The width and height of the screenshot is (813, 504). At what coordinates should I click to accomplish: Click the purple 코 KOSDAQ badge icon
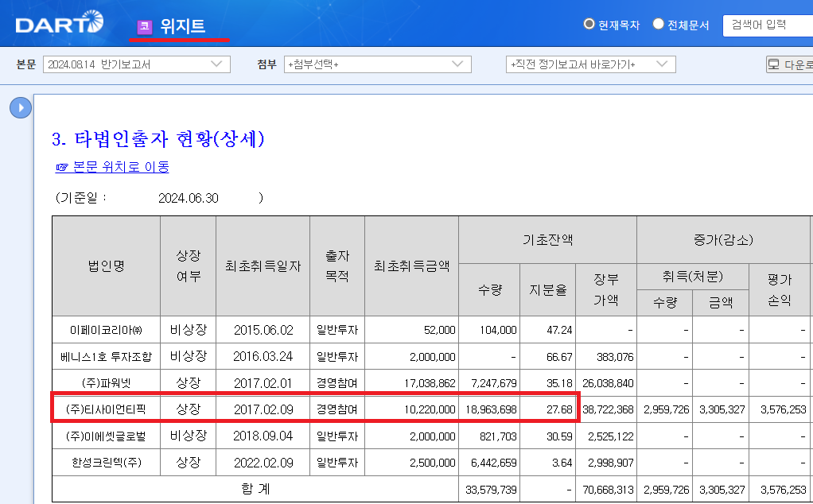[145, 27]
